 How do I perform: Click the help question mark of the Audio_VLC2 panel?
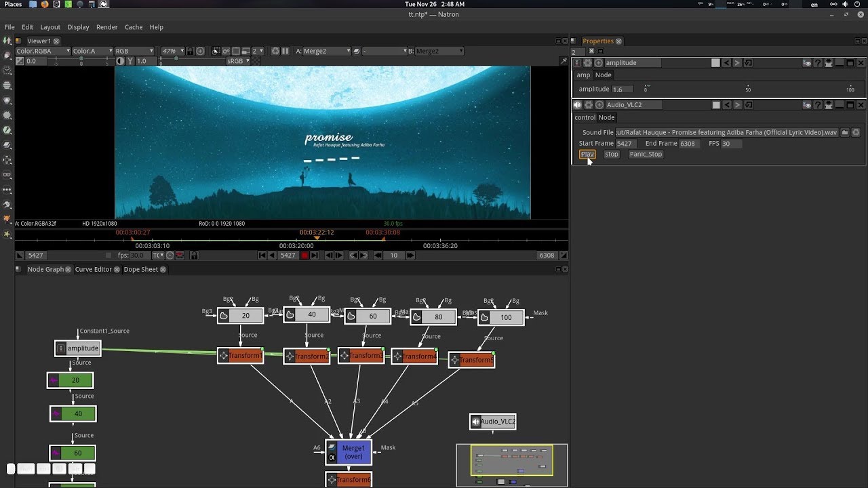pos(818,105)
